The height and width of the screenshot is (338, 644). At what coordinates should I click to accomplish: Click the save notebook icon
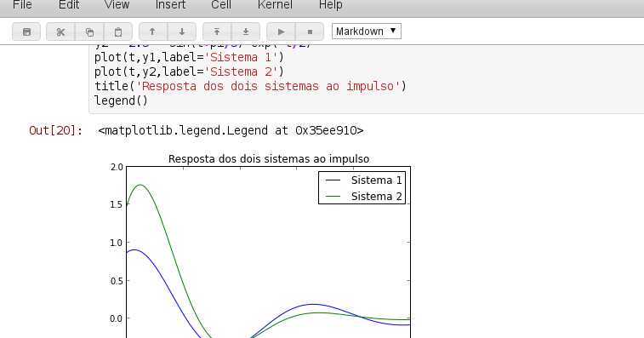pos(26,32)
